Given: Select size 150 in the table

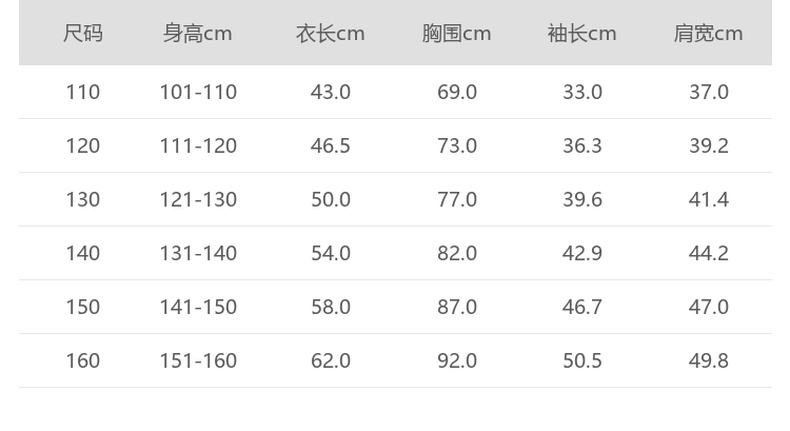Looking at the screenshot, I should point(83,307).
